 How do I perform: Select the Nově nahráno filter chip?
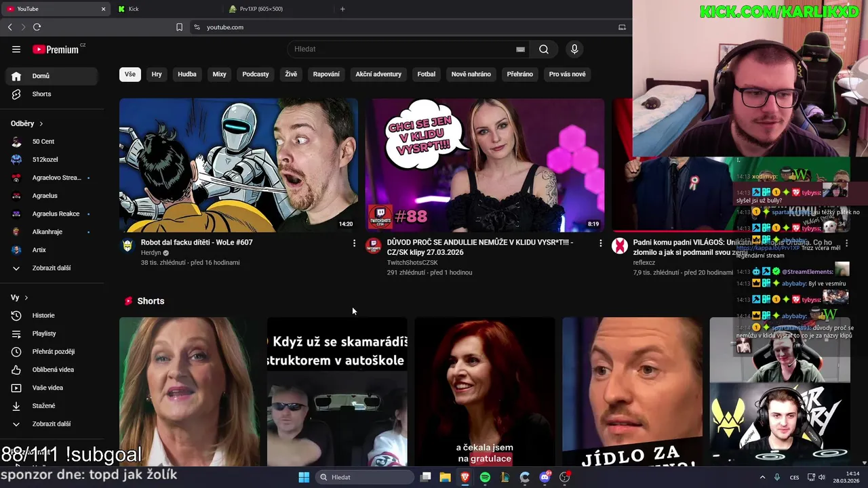471,74
